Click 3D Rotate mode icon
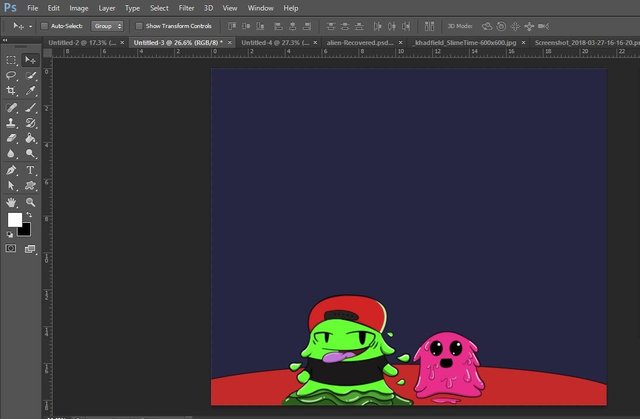The width and height of the screenshot is (640, 419). coord(487,27)
